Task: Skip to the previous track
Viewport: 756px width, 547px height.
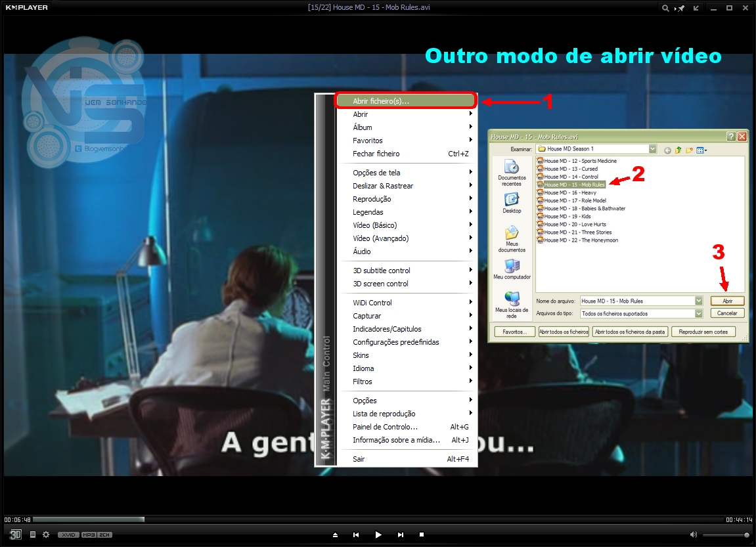Action: (356, 535)
